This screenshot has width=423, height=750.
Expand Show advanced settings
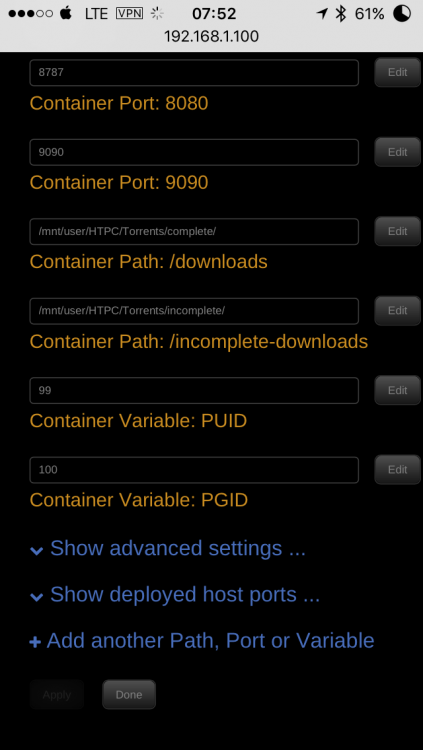pyautogui.click(x=178, y=548)
